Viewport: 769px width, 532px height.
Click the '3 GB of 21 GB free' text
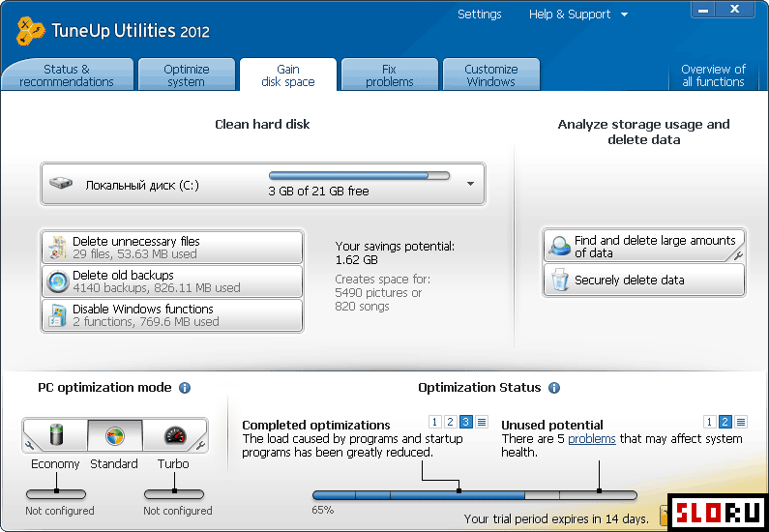pos(318,192)
